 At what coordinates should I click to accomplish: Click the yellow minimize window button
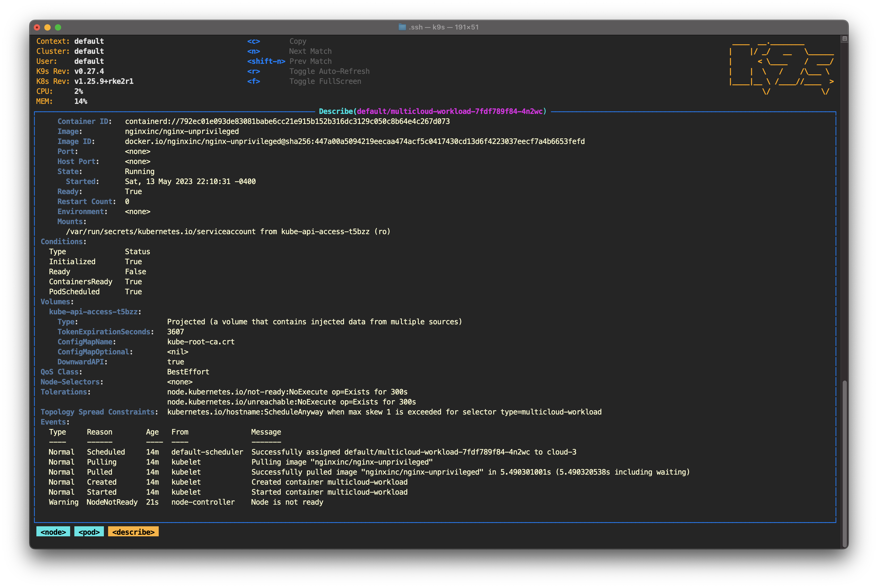click(x=47, y=27)
